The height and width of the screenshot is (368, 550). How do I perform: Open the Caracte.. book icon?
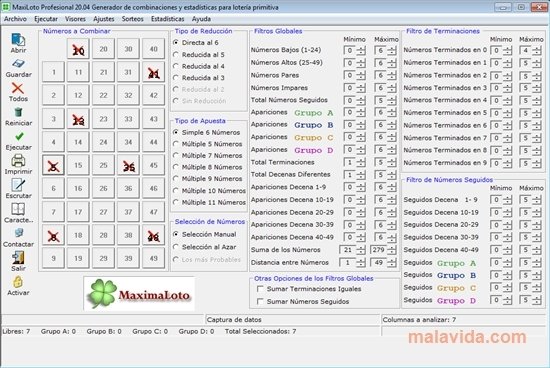pos(18,209)
